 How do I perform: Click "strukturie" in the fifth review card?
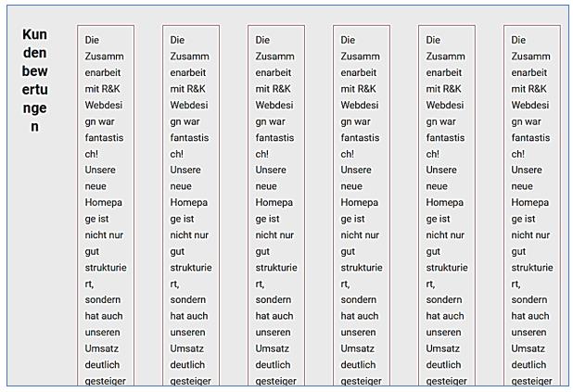coord(447,268)
